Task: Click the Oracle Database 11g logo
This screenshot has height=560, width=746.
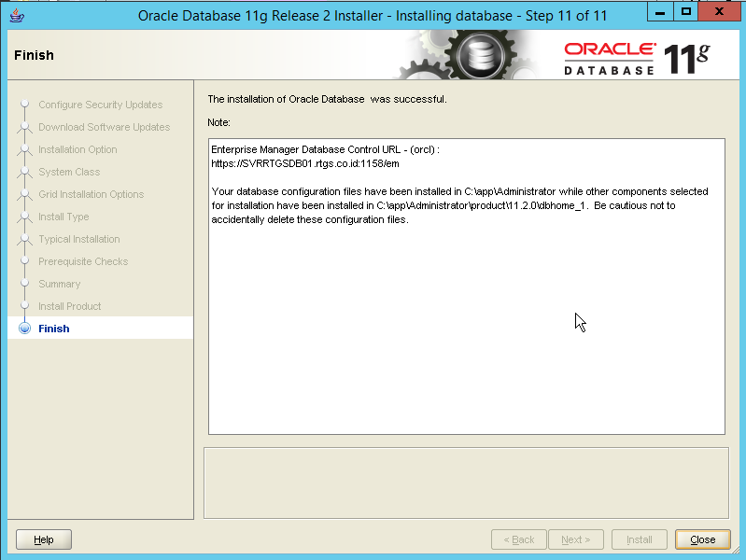Action: tap(638, 59)
